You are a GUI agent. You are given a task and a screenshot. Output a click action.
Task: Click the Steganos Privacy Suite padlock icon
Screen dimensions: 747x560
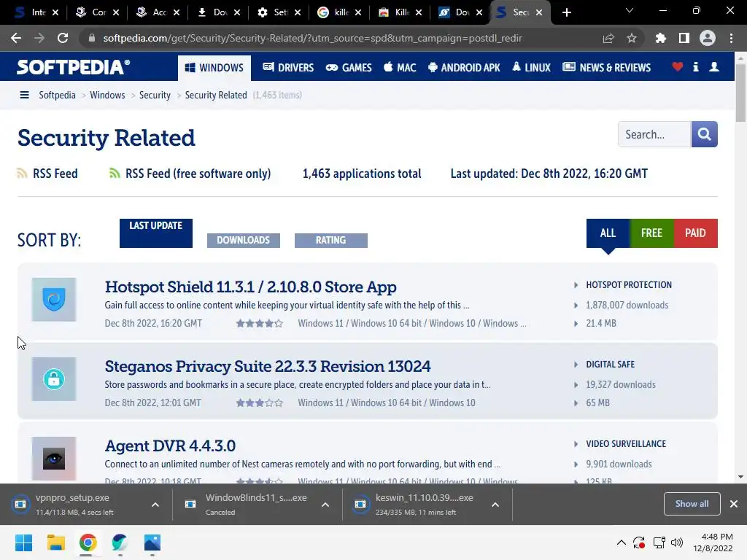pos(54,379)
